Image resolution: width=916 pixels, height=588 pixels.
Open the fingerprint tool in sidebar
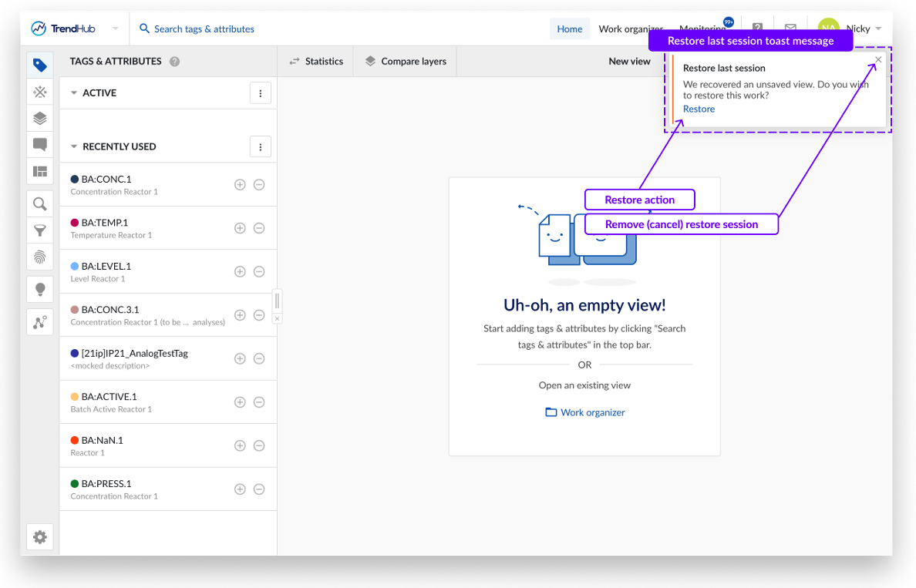tap(40, 257)
